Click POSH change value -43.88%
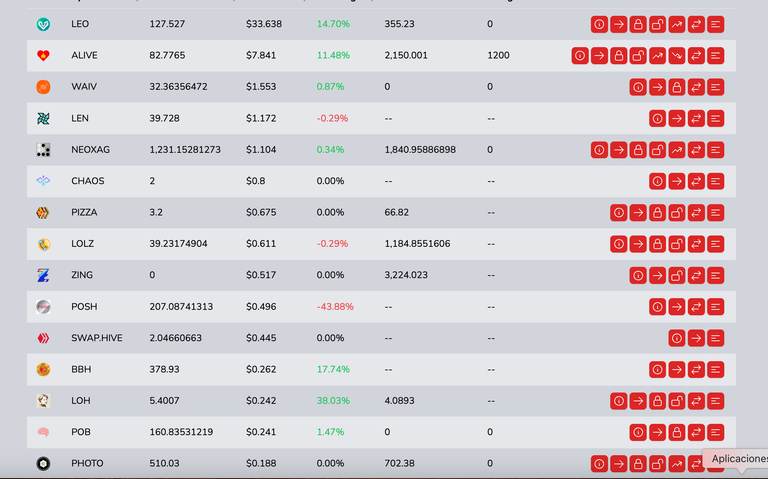768x479 pixels. (335, 307)
